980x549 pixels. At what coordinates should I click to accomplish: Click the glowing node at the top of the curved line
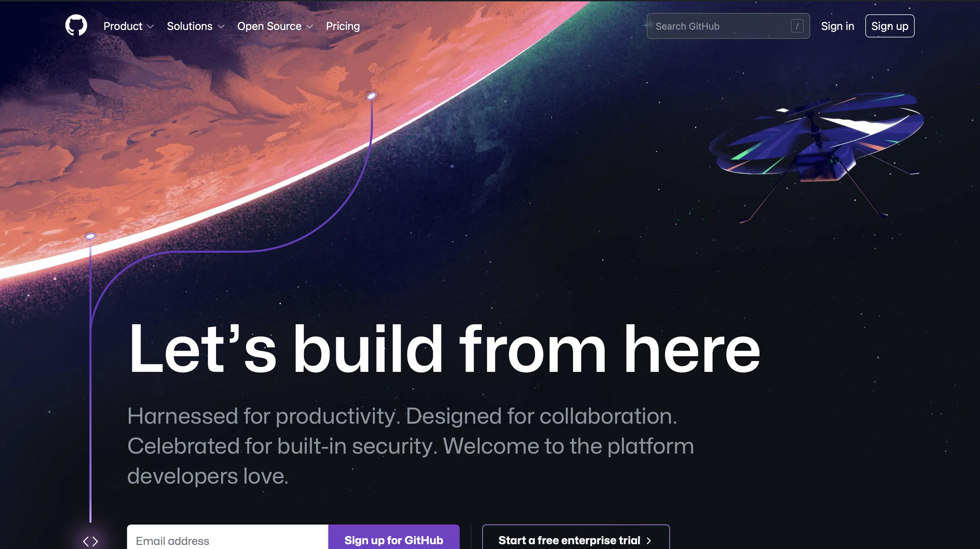[371, 96]
